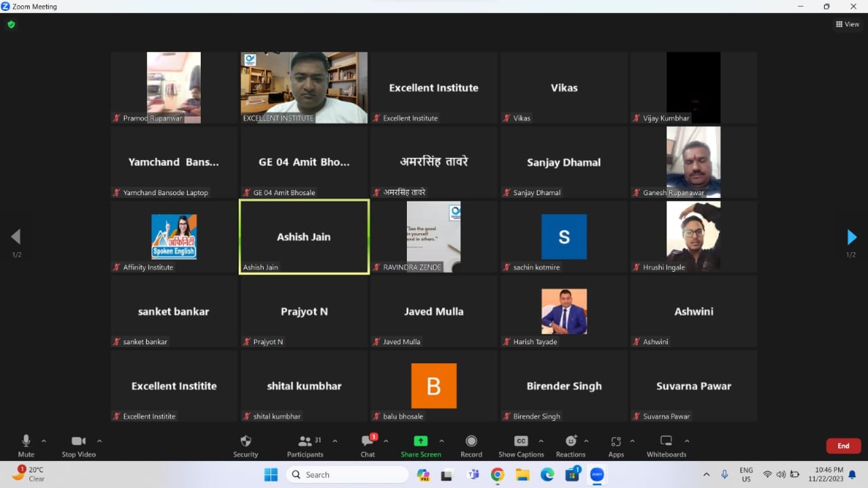This screenshot has height=488, width=868.
Task: Open the Zoom icon in taskbar
Action: 597,474
